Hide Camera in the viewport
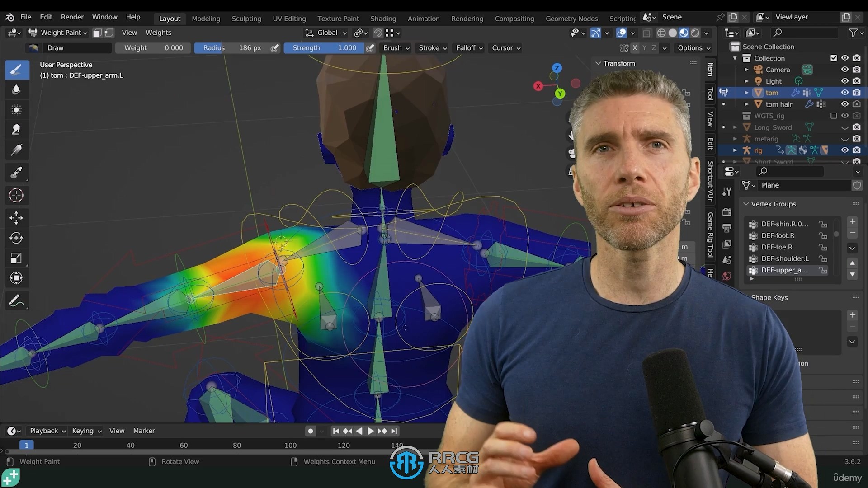Screen dimensions: 868x488 (844, 70)
